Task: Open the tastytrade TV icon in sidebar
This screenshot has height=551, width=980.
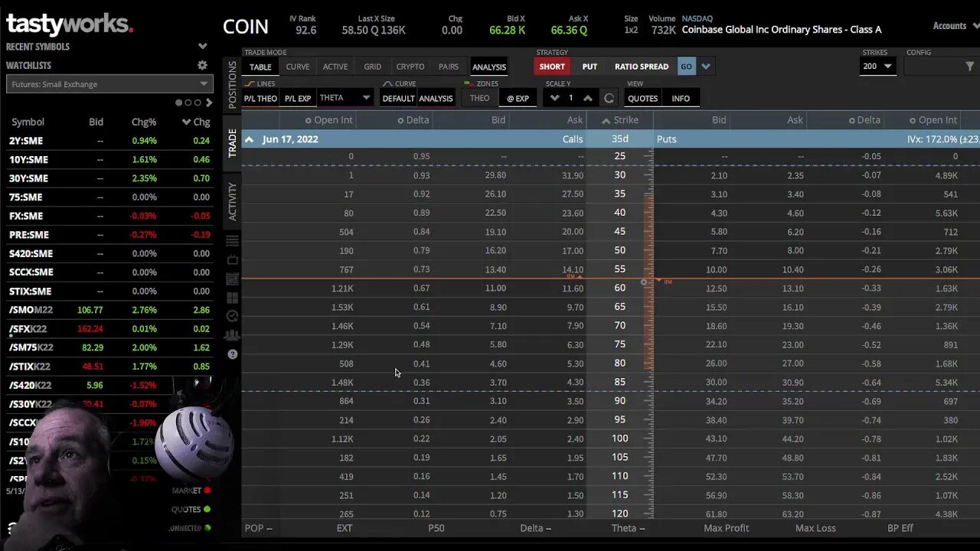Action: coord(233,260)
